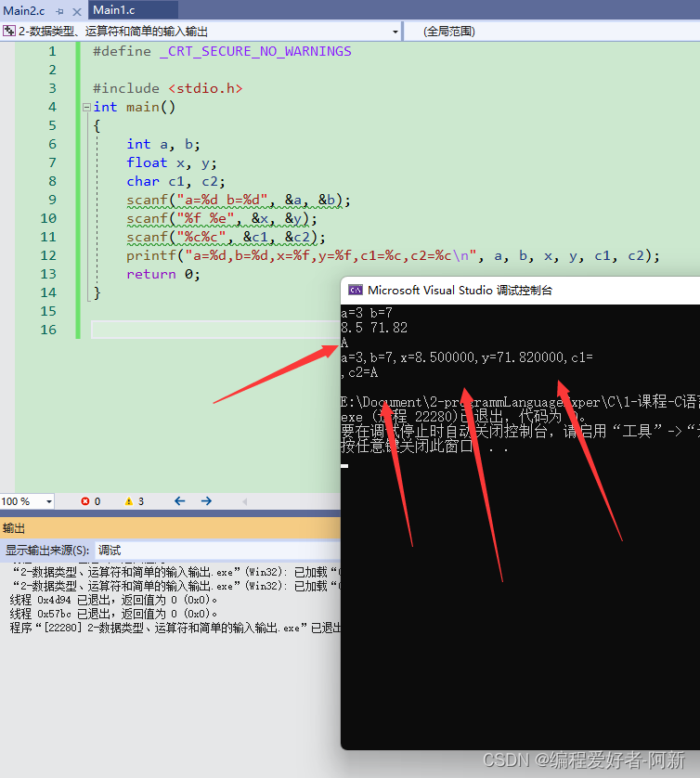Open the global scope (全局范围) combo box
The image size is (700, 778).
click(551, 32)
